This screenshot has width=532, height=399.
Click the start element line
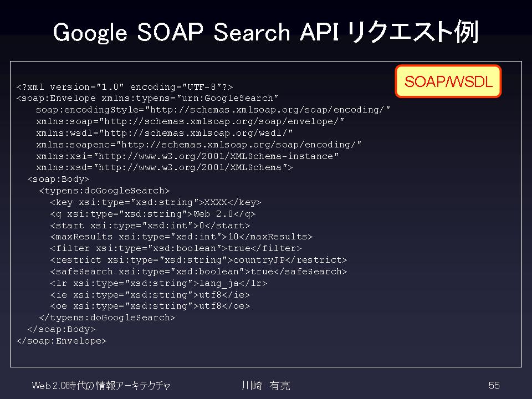[x=150, y=226]
